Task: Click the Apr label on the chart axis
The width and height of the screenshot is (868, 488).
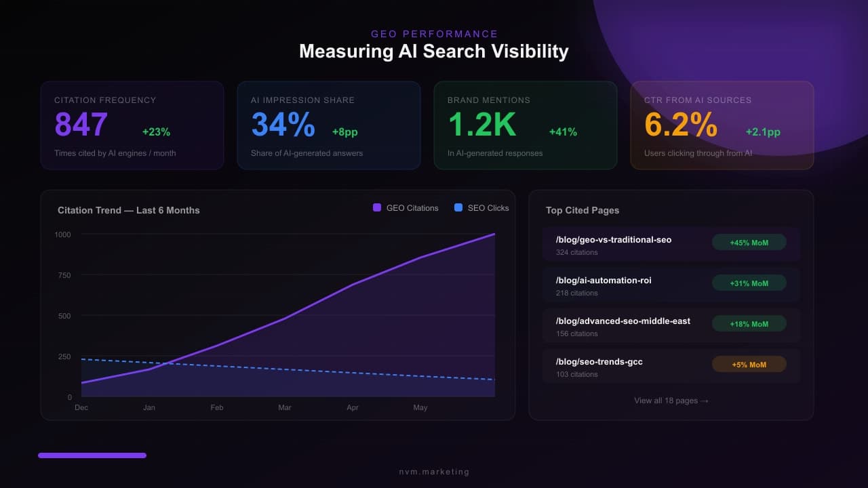Action: point(353,407)
